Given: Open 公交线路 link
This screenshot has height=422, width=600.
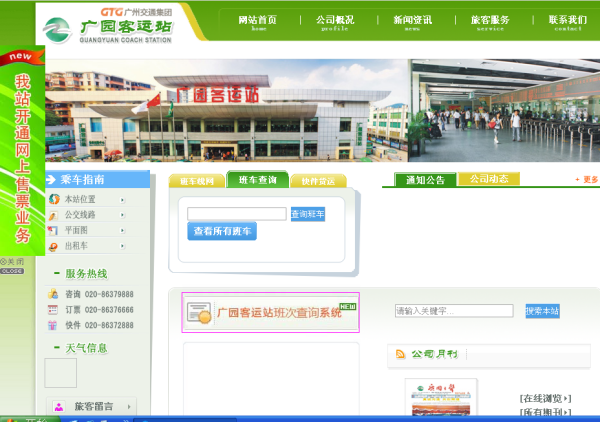Looking at the screenshot, I should 80,215.
